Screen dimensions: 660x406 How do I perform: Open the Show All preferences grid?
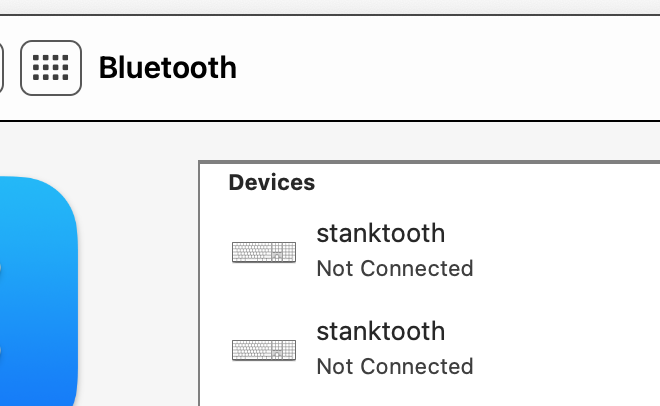(51, 68)
